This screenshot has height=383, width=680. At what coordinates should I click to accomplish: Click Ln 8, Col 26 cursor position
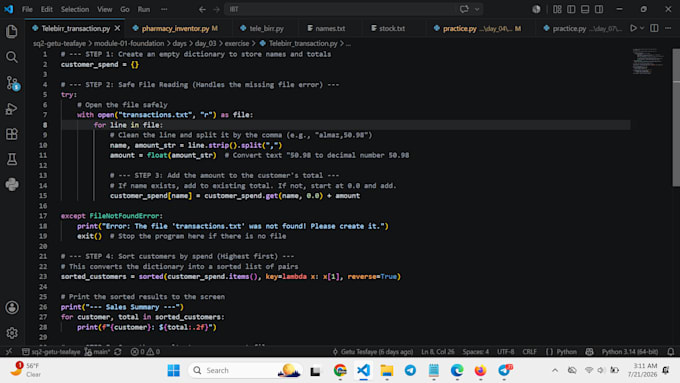pos(438,352)
